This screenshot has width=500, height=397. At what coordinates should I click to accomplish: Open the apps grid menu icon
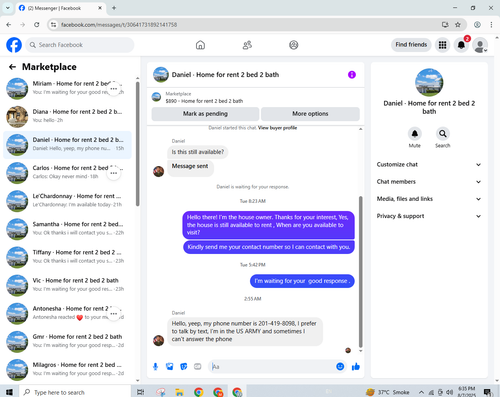point(442,45)
